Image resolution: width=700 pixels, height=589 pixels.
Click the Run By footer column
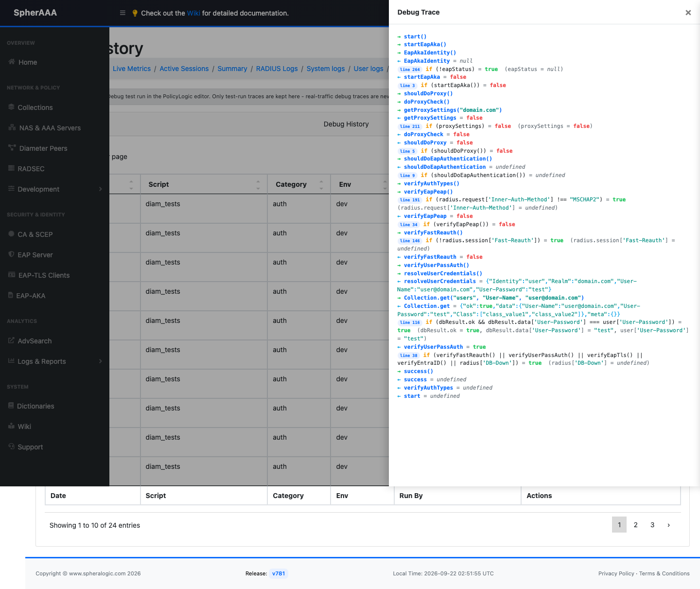[457, 496]
